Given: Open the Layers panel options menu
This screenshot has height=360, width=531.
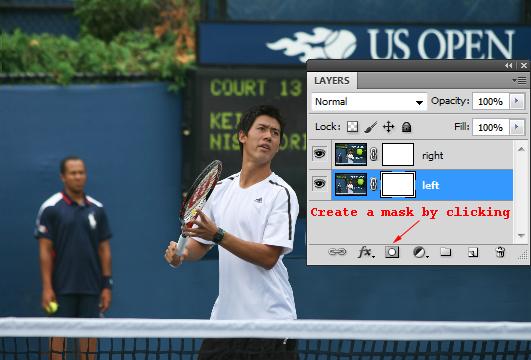Looking at the screenshot, I should 519,81.
